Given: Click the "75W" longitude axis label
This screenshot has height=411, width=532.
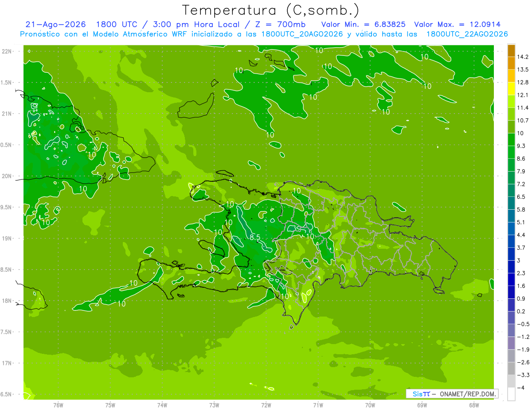Looking at the screenshot, I should point(110,405).
